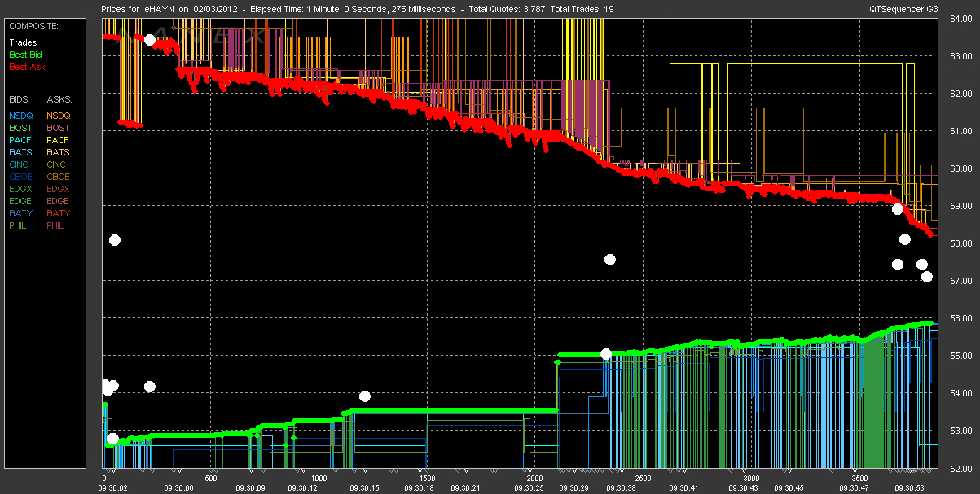
Task: Click the 'ASKS:' column heading
Action: pos(59,99)
